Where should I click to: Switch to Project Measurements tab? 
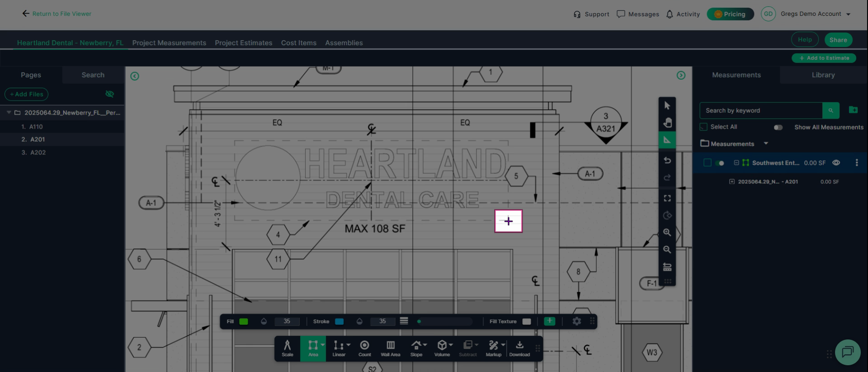pos(169,43)
